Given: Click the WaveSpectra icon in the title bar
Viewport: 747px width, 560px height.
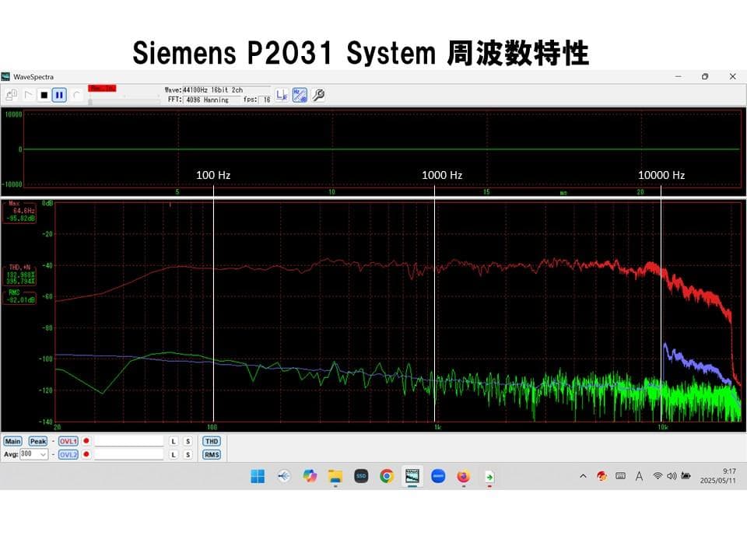Looking at the screenshot, I should pyautogui.click(x=6, y=76).
